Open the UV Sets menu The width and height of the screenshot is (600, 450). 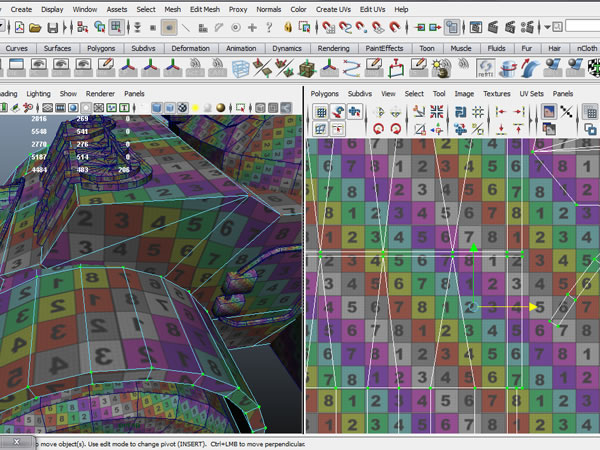[x=531, y=93]
